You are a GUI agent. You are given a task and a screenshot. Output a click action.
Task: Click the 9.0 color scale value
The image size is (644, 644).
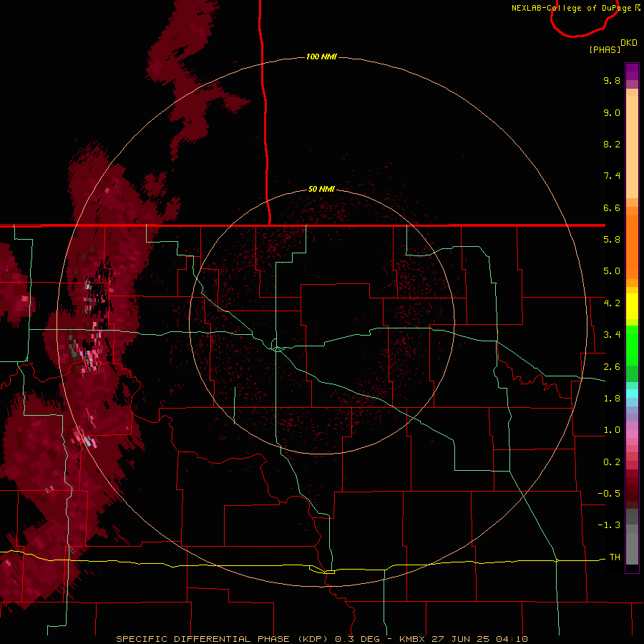(x=612, y=112)
